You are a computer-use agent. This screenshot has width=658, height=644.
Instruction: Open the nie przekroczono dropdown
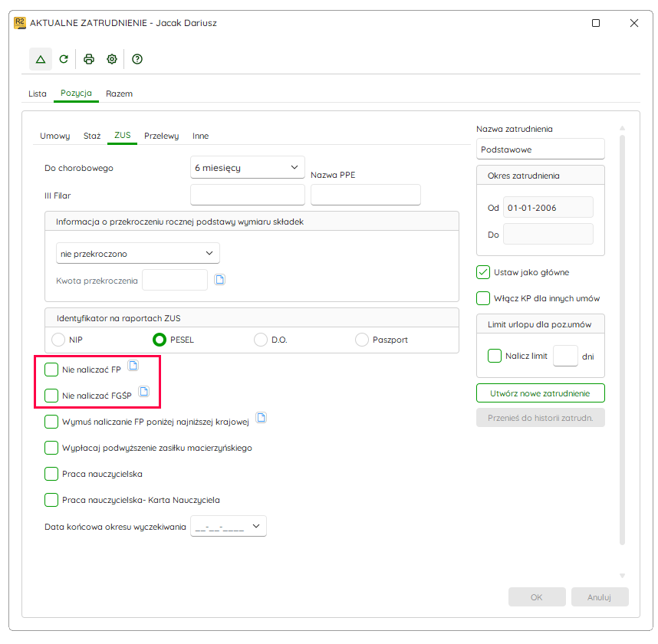(137, 254)
